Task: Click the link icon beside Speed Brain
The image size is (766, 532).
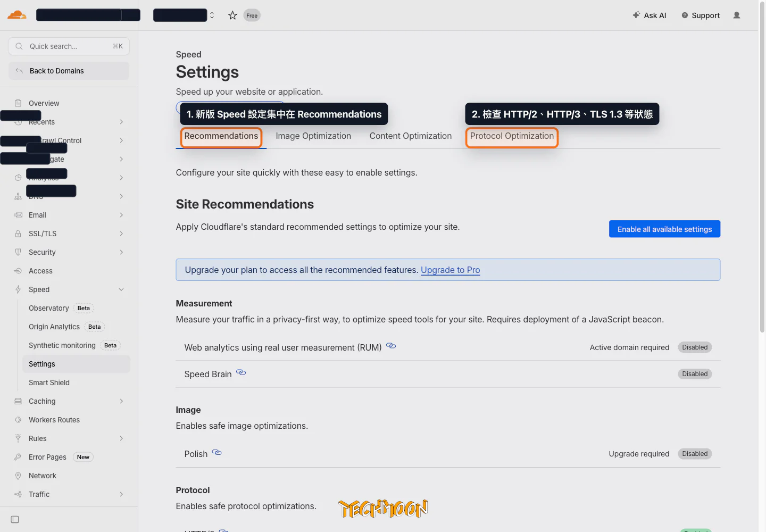Action: [x=241, y=372]
